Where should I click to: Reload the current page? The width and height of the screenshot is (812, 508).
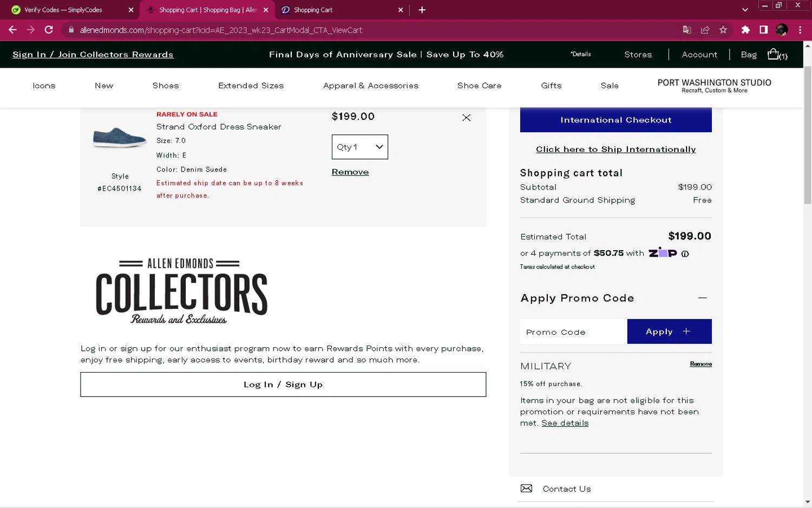point(49,30)
